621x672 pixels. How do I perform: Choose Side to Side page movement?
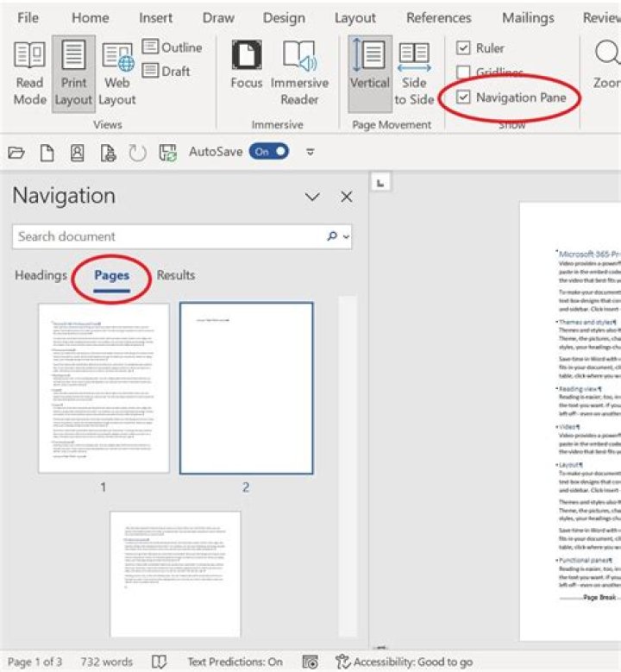414,73
